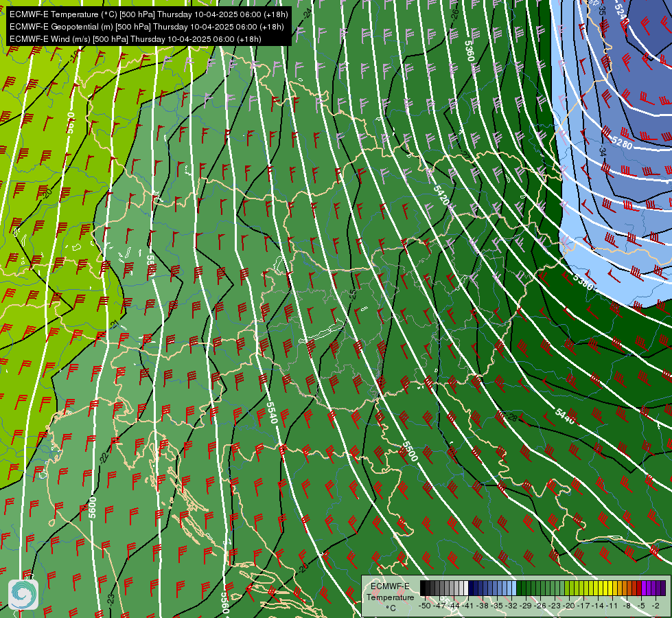Click the -25 isotherm label on the map
Viewport: 672px width, 618px height.
353,294
